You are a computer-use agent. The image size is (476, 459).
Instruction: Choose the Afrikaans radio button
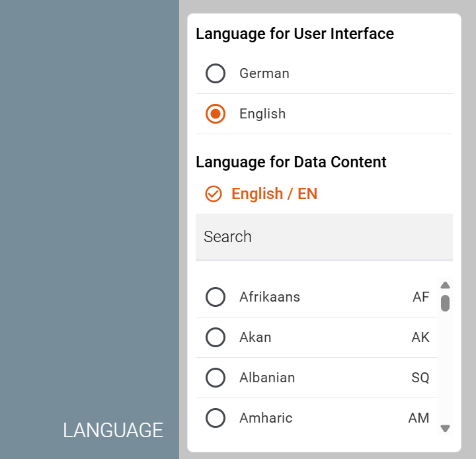point(216,297)
